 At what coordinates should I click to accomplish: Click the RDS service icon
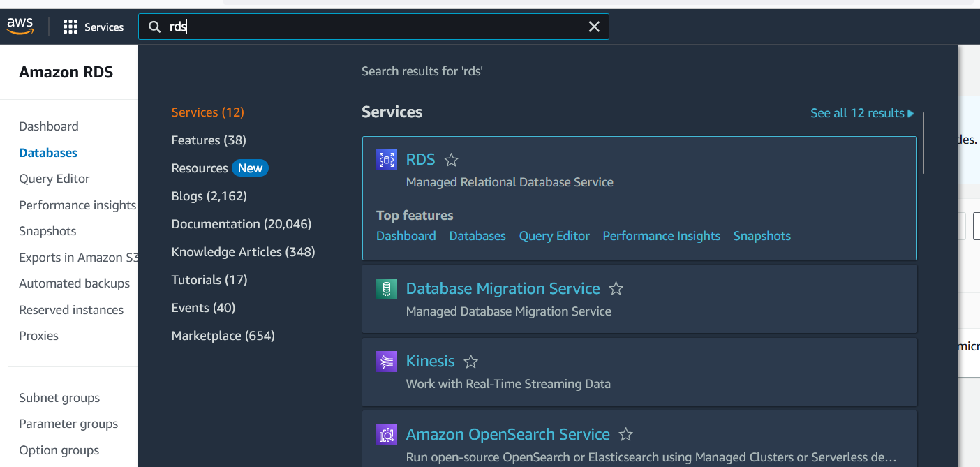coord(387,160)
